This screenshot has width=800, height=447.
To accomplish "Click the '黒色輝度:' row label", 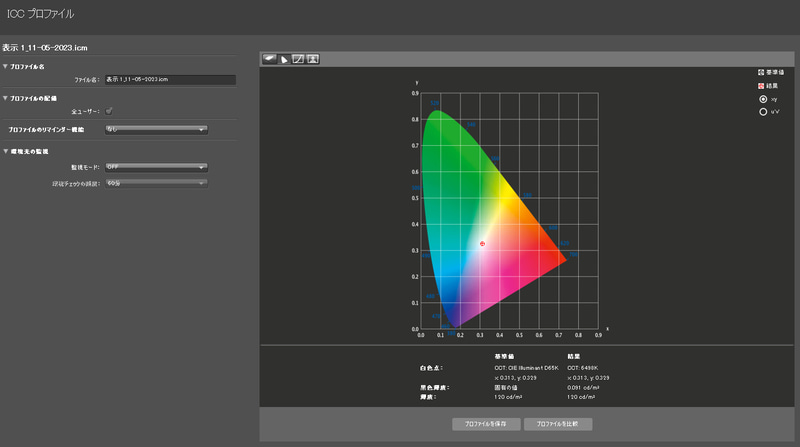I will 435,388.
